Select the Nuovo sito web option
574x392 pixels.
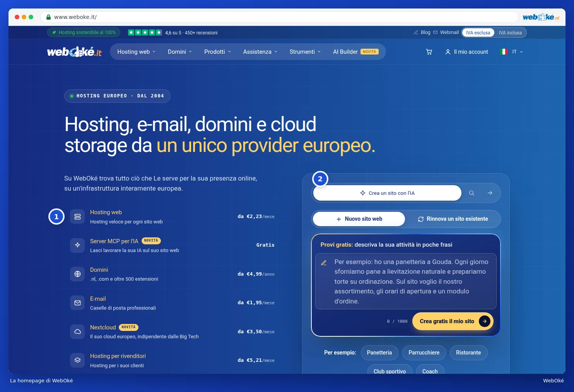click(x=359, y=219)
